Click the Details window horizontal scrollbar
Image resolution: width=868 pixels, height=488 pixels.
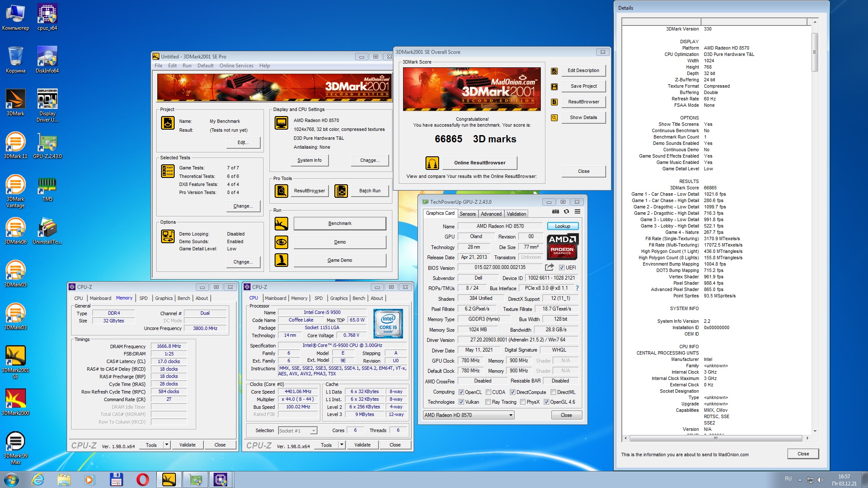point(716,438)
